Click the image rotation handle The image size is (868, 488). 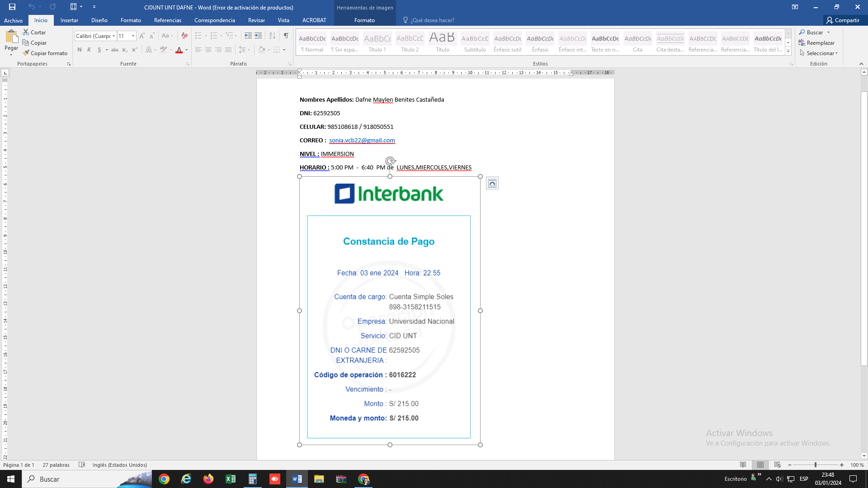pos(390,160)
